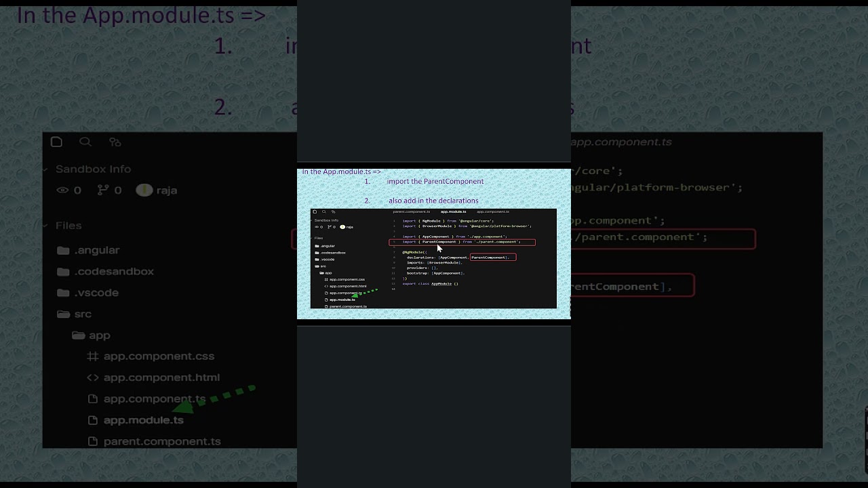This screenshot has width=868, height=488.
Task: Switch to app.component.ts tab in enlarged background editor
Action: click(x=622, y=142)
